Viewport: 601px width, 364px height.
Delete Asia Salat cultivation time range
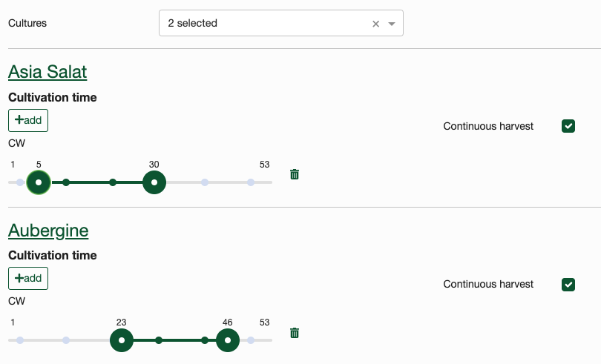point(295,174)
